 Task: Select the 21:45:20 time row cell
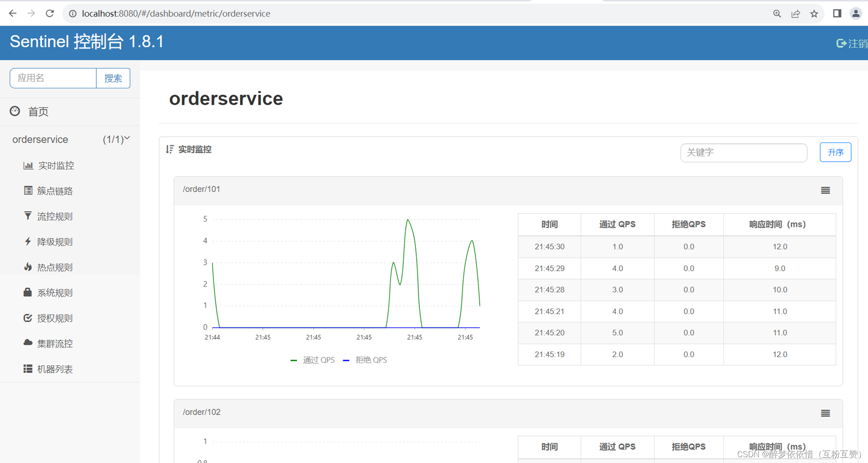[x=550, y=333]
